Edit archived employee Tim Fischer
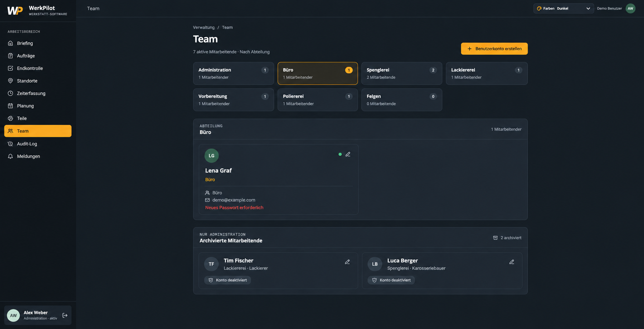 tap(347, 262)
